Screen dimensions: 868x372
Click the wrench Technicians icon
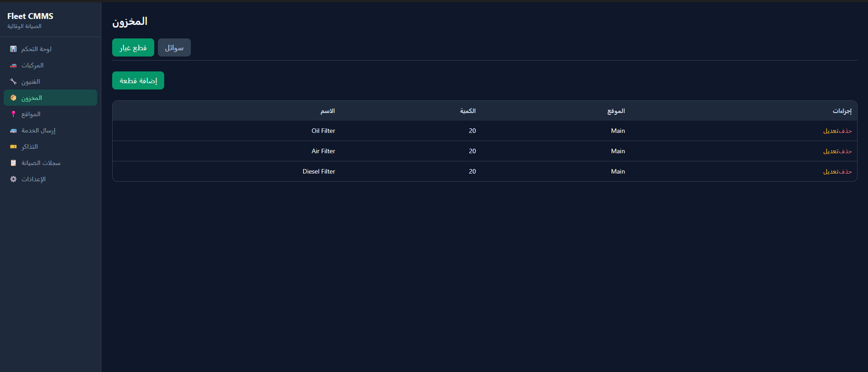[14, 82]
